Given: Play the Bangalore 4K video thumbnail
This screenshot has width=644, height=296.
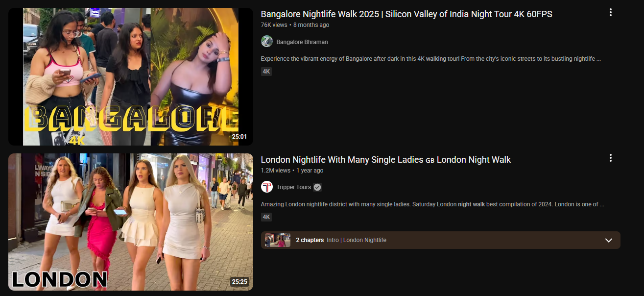Looking at the screenshot, I should [x=130, y=76].
